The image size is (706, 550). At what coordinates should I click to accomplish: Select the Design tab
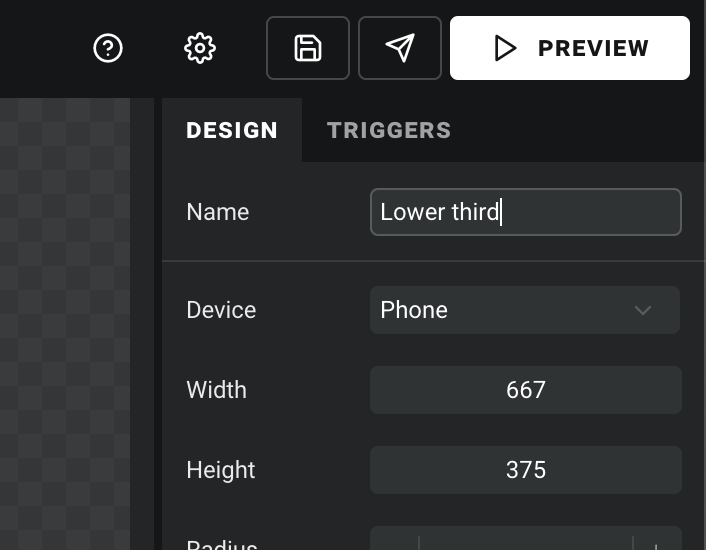pos(232,131)
